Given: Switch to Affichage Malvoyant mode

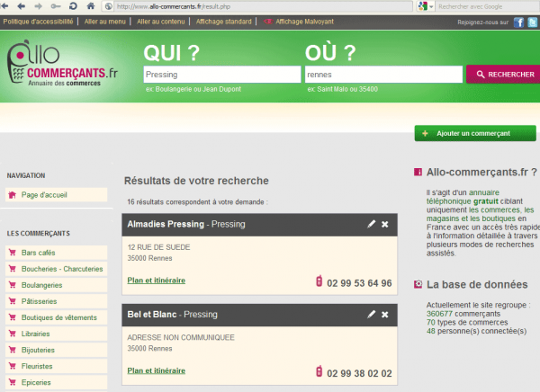Looking at the screenshot, I should pos(305,21).
